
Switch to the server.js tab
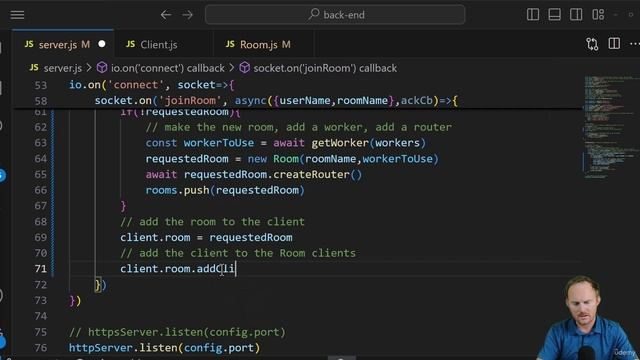click(x=63, y=44)
